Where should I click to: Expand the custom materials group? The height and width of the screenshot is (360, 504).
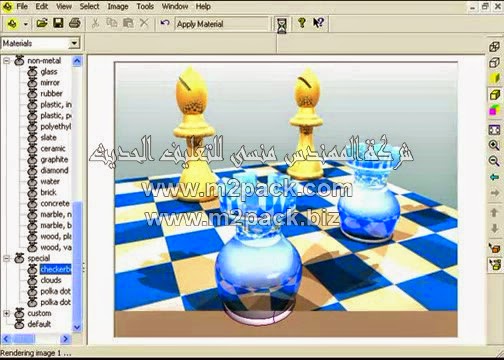[x=6, y=313]
